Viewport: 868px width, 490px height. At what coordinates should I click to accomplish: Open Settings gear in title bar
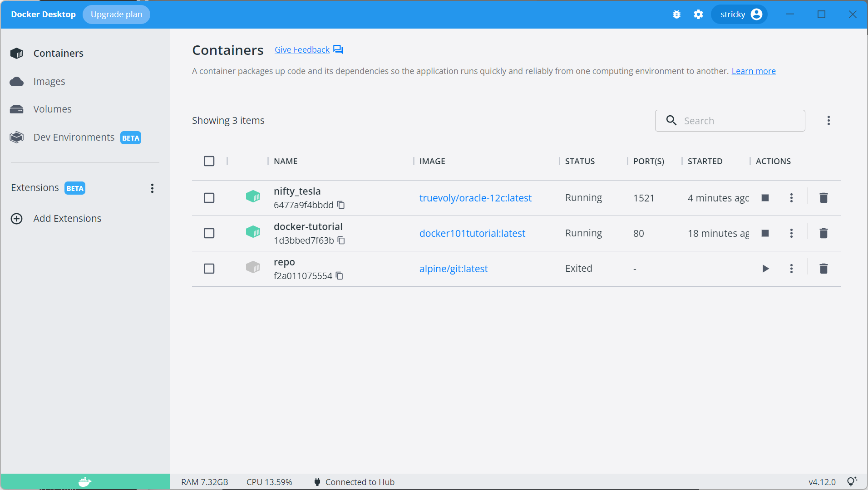tap(698, 15)
